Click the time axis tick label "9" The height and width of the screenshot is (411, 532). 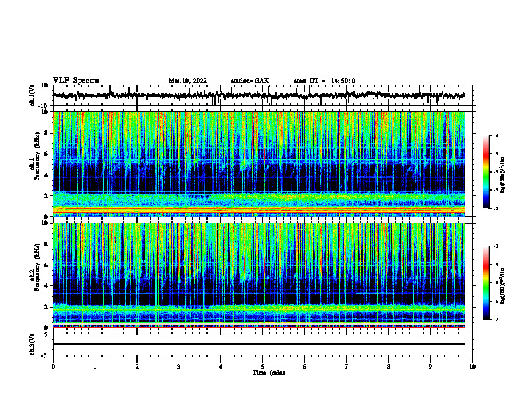[430, 367]
